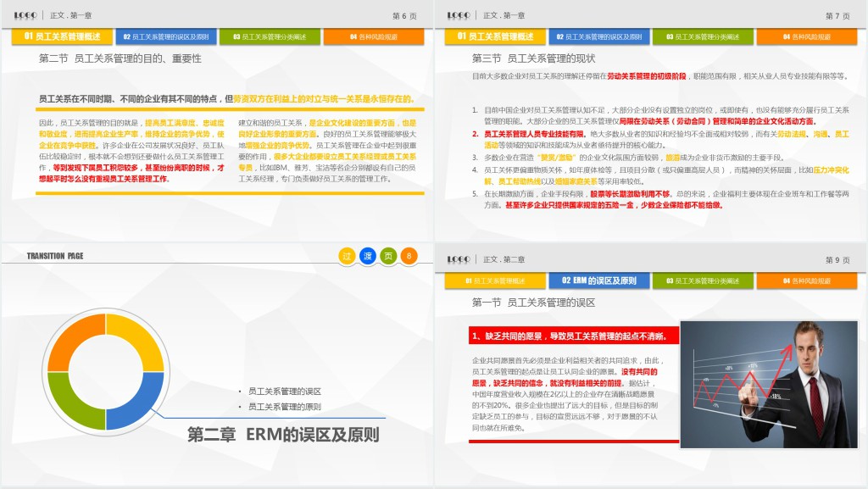Open tab 01 员工关系管理概述 on page 6

[x=62, y=36]
